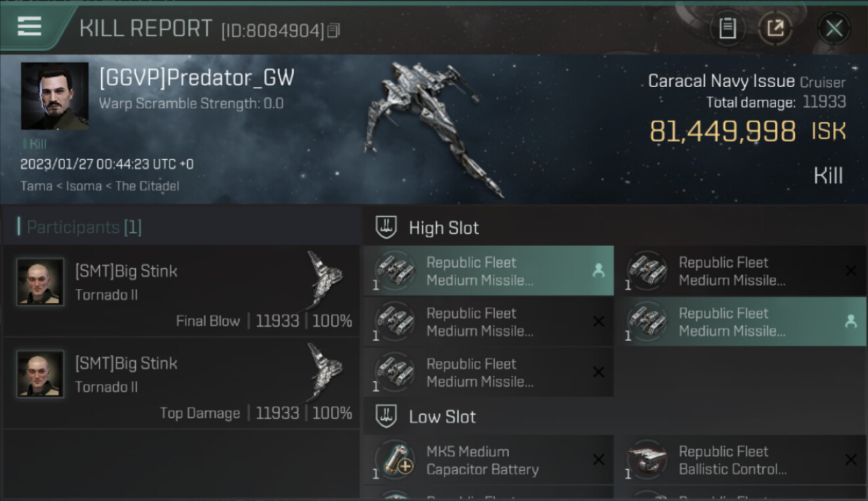
Task: Open the hamburger menu at top left
Action: [x=29, y=27]
